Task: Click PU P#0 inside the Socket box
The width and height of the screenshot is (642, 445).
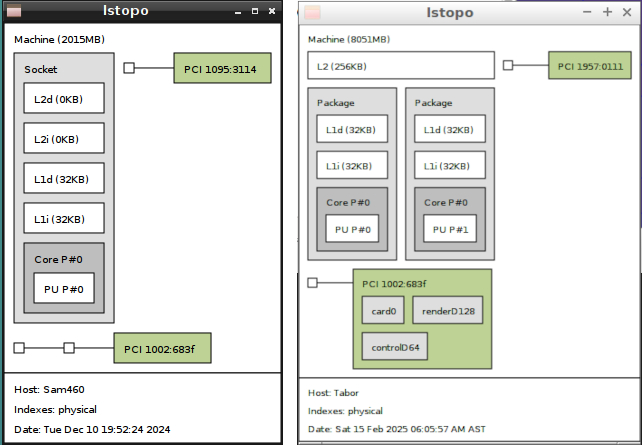Action: [64, 289]
